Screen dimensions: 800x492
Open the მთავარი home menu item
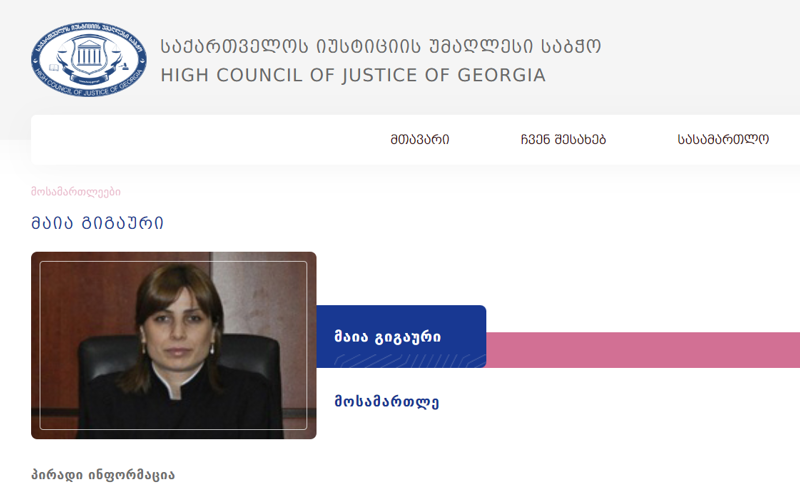tap(420, 139)
